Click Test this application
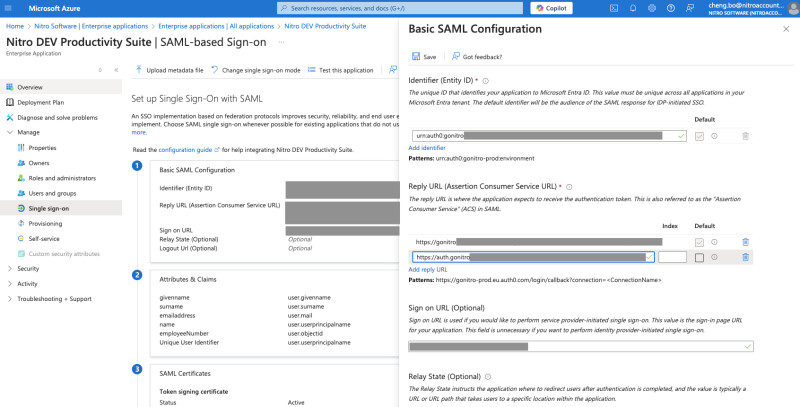This screenshot has width=800, height=407. pyautogui.click(x=341, y=70)
